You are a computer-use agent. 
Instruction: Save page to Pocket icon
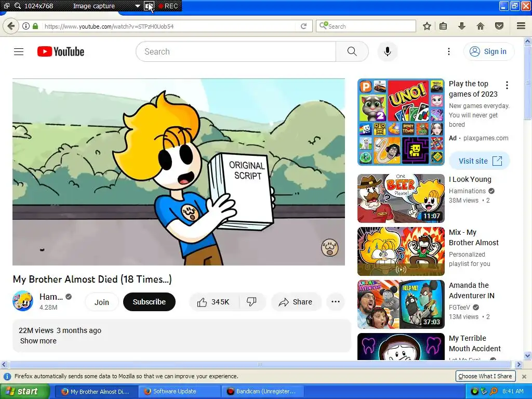click(x=499, y=26)
